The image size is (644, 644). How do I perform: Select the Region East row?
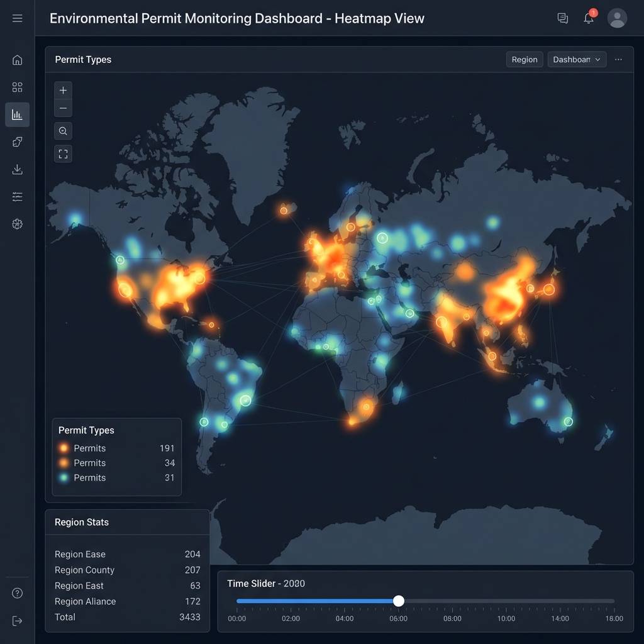(x=127, y=586)
